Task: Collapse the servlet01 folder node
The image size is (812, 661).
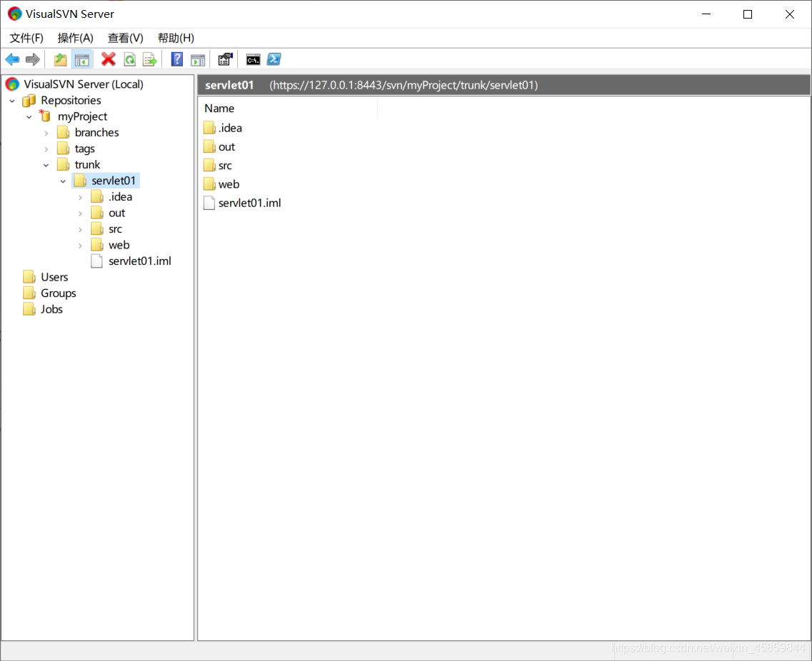Action: pos(63,181)
